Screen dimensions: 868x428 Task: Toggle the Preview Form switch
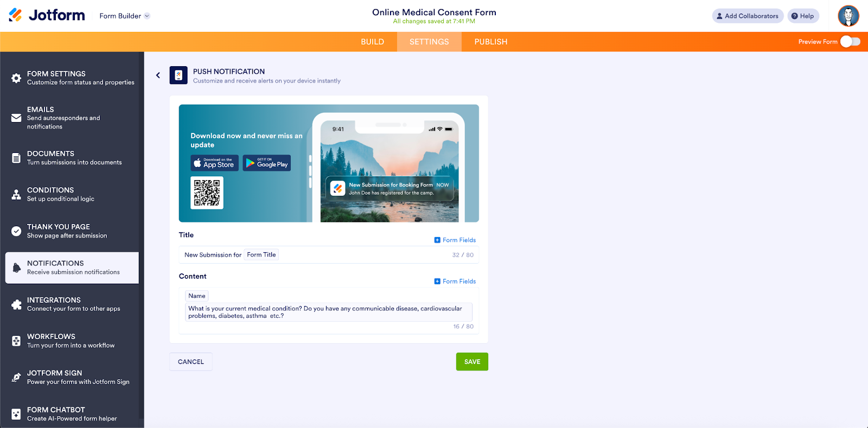(850, 42)
